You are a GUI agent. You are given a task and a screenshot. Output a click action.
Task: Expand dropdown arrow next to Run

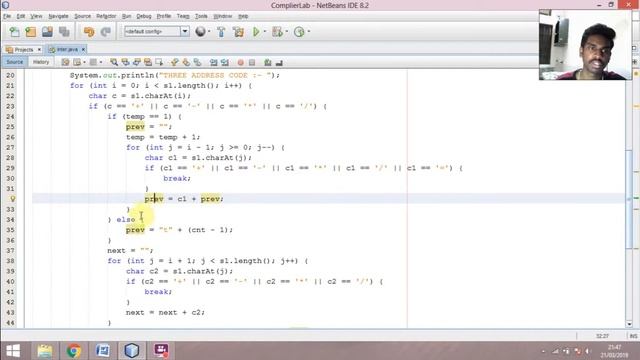click(264, 31)
